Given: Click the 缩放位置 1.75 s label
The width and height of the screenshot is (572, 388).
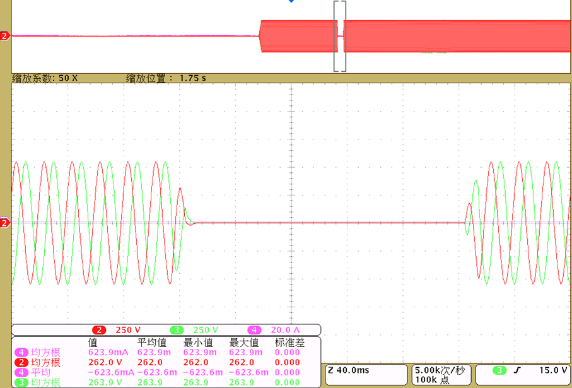Looking at the screenshot, I should [x=166, y=78].
